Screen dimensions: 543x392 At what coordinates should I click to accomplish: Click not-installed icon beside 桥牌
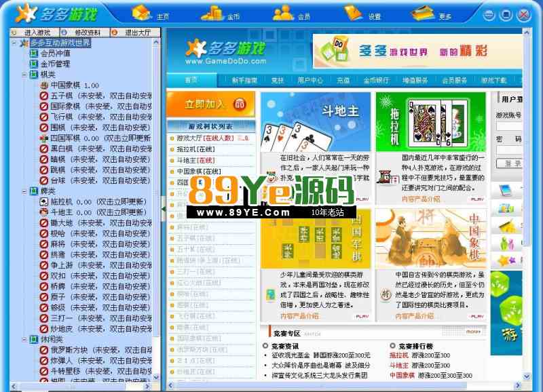44,286
